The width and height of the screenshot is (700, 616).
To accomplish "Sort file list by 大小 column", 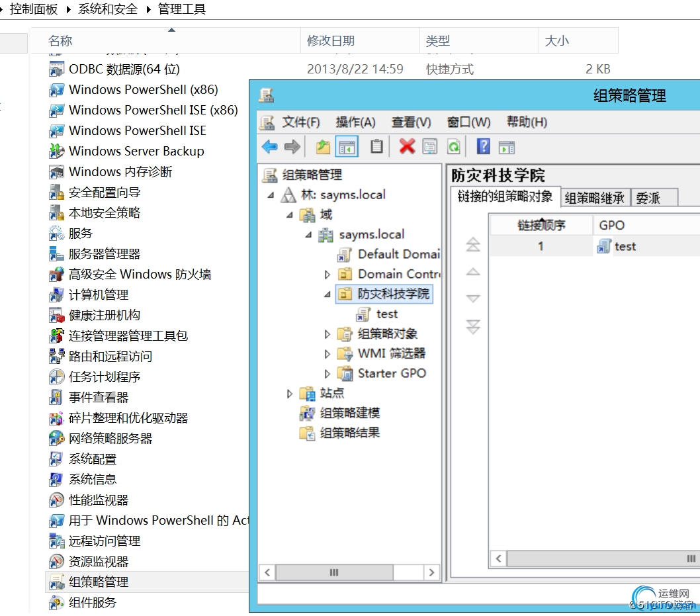I will 578,40.
